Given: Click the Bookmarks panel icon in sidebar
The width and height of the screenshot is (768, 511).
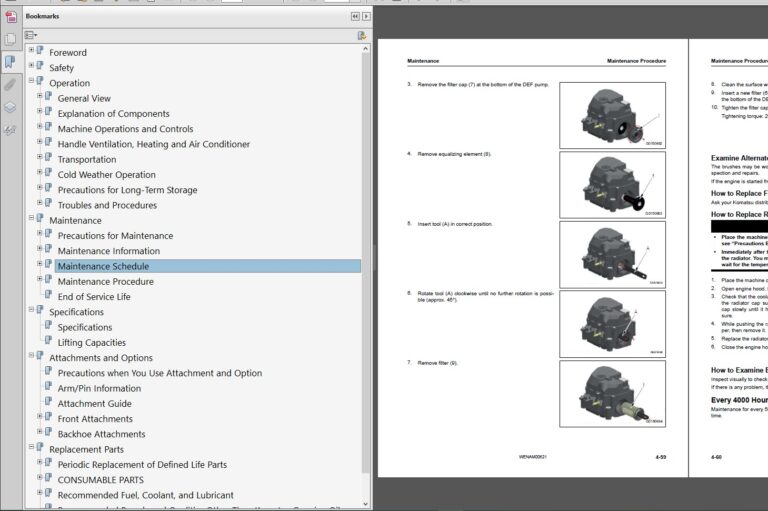Looking at the screenshot, I should point(10,62).
